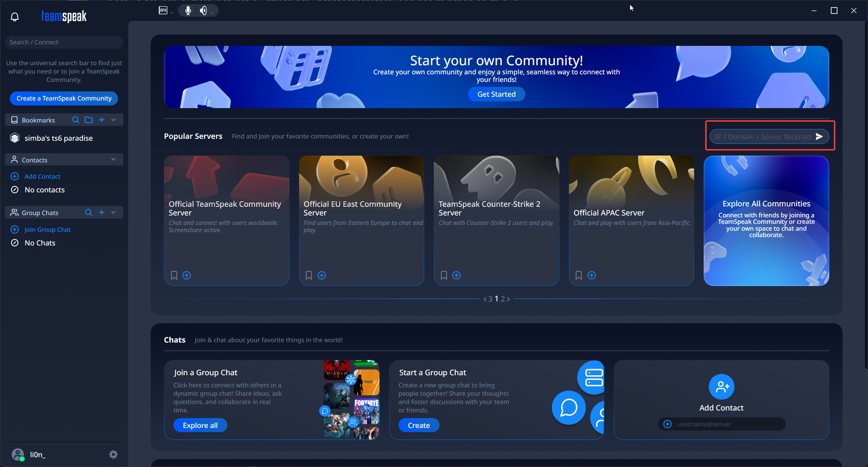
Task: Click Explore all in Join a Group Chat
Action: (200, 425)
